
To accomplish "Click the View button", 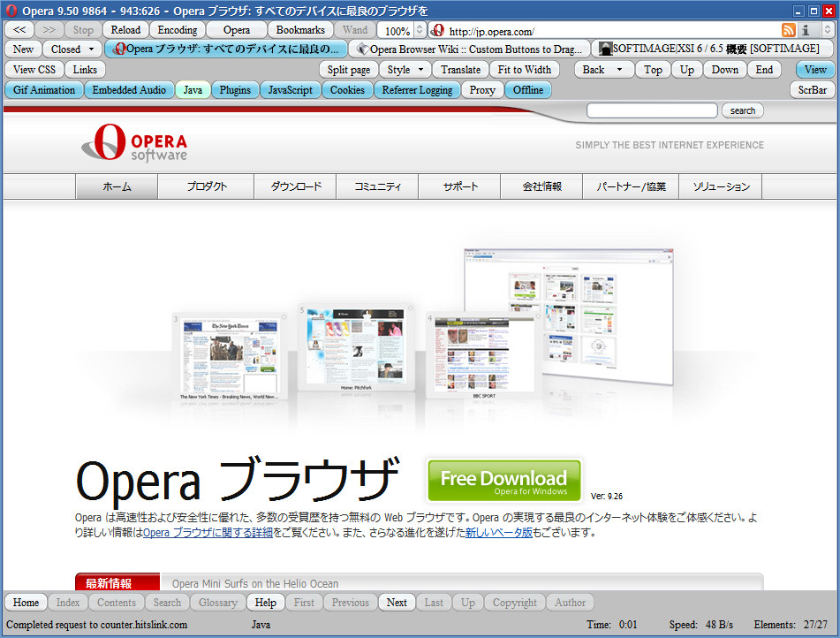I will (x=815, y=70).
